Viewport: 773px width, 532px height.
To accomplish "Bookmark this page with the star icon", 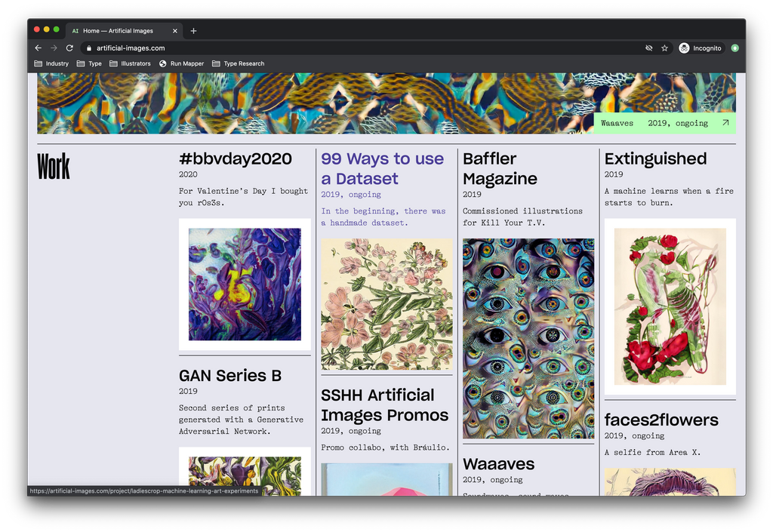I will 664,48.
